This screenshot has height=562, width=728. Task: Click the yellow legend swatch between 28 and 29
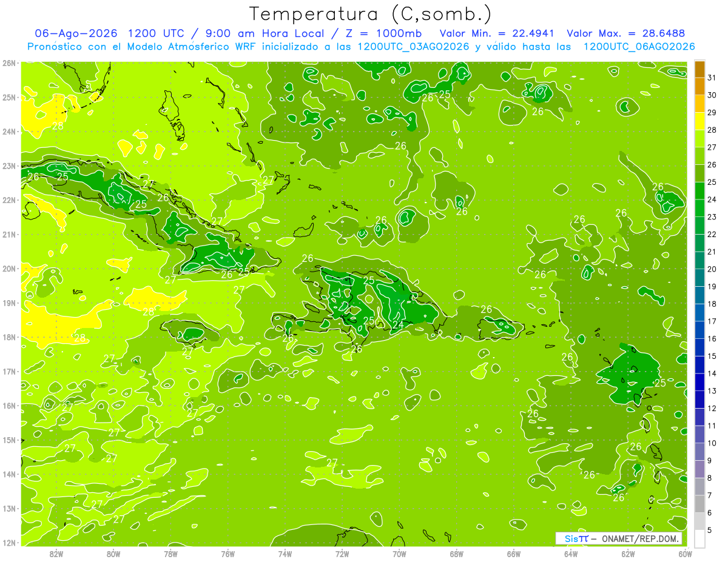click(699, 121)
